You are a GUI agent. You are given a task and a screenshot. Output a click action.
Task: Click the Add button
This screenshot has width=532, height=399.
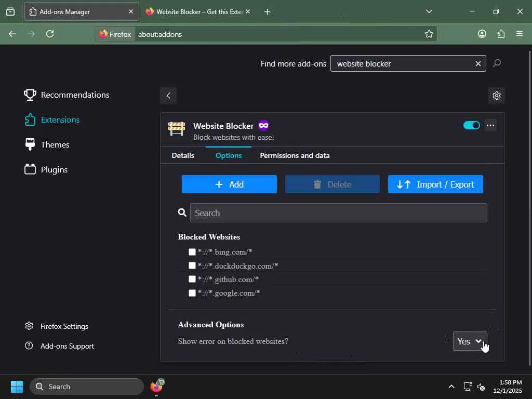click(229, 184)
